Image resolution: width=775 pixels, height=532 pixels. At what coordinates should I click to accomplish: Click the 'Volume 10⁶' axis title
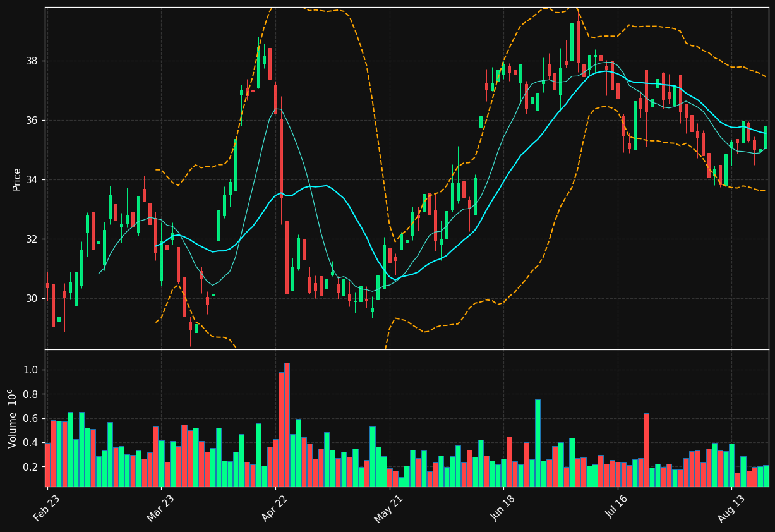point(13,418)
